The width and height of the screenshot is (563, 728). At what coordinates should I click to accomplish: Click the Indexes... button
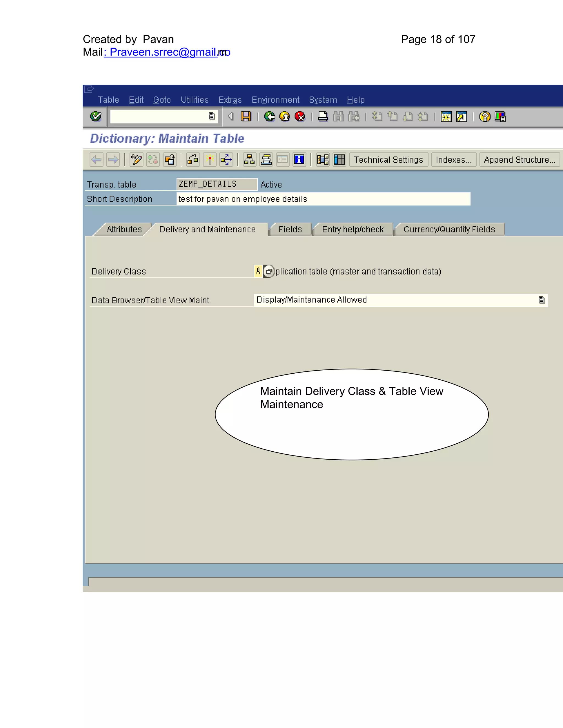454,160
